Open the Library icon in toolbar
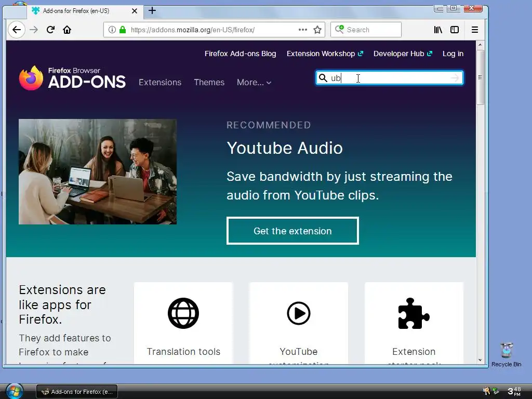 tap(438, 30)
